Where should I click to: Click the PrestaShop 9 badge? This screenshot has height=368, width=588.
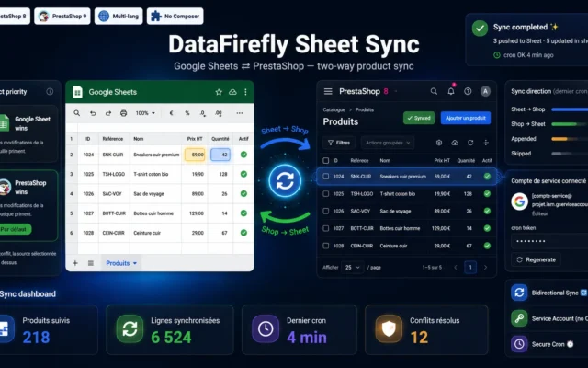[x=62, y=17]
